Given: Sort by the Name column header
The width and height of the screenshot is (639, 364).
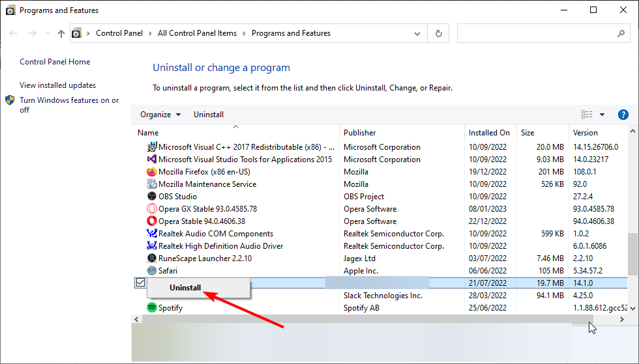Looking at the screenshot, I should 148,133.
